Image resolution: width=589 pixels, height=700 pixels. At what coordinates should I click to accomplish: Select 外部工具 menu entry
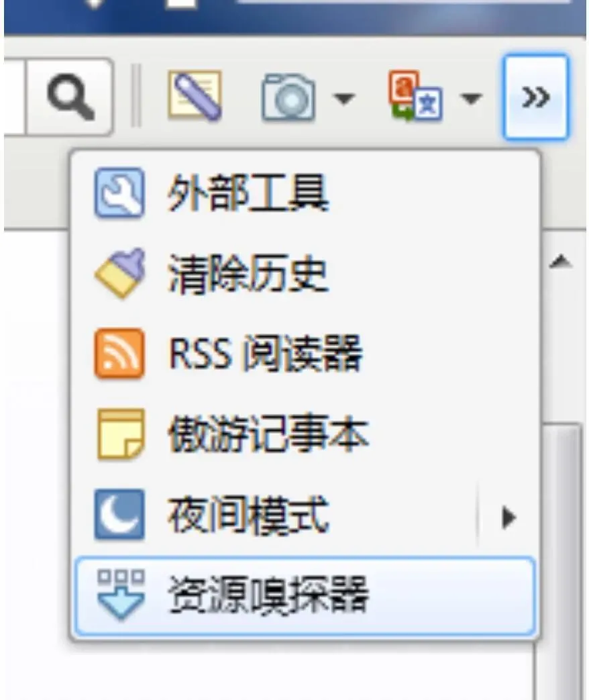[x=305, y=193]
